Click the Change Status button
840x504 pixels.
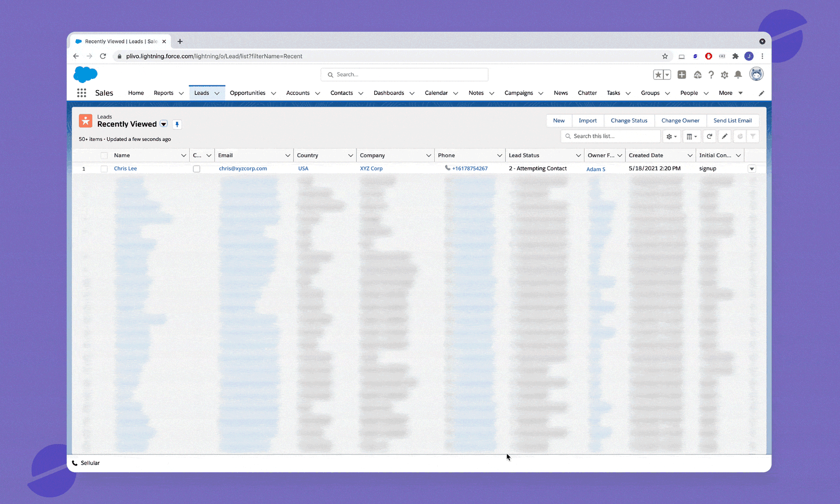click(629, 121)
